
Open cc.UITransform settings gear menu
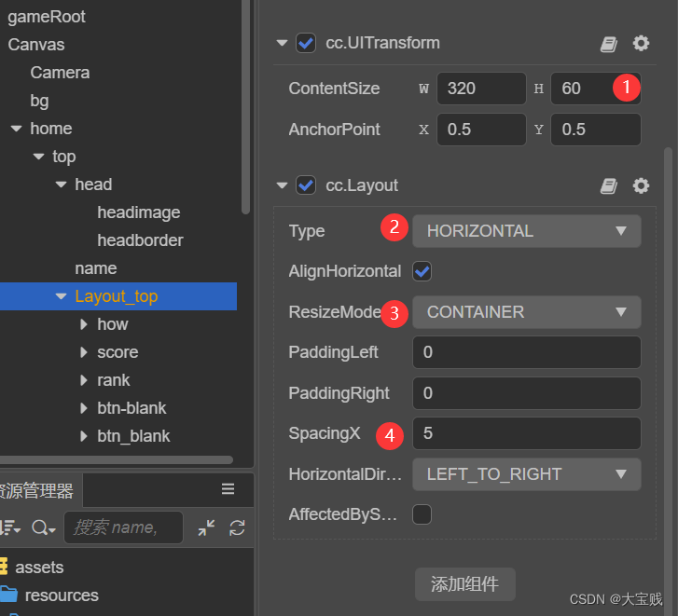coord(641,44)
